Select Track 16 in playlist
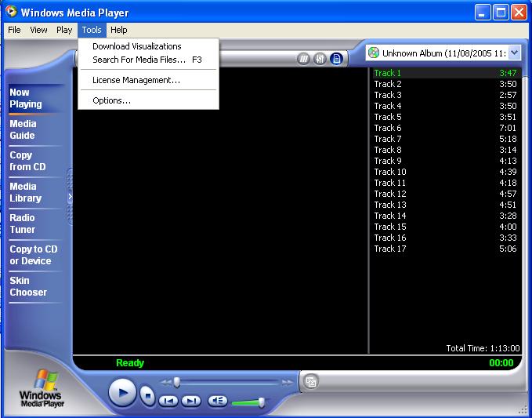The height and width of the screenshot is (418, 532). 446,238
